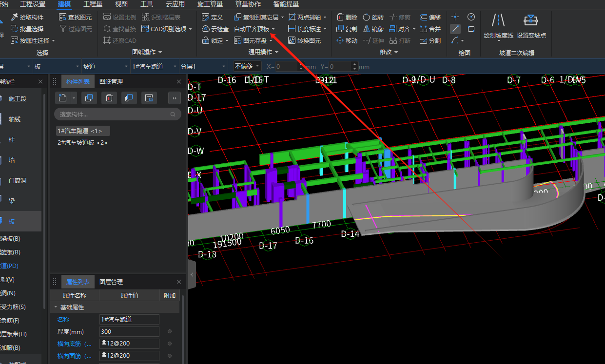
Task: Open the 不偏移 offset mode dropdown
Action: 248,66
